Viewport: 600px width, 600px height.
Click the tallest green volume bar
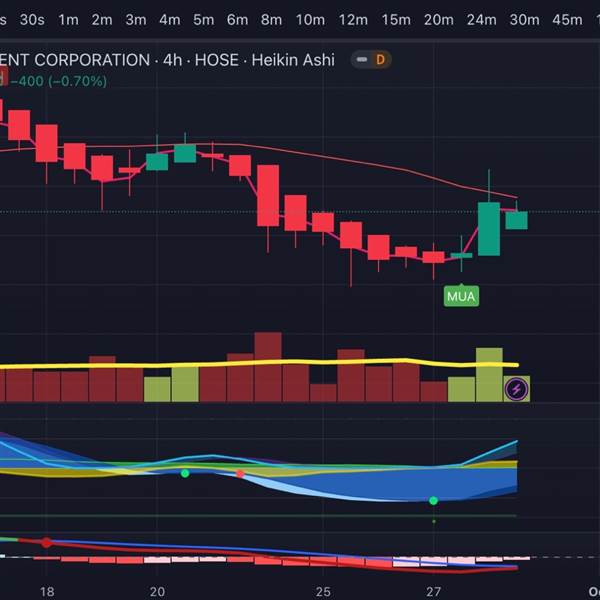(489, 375)
